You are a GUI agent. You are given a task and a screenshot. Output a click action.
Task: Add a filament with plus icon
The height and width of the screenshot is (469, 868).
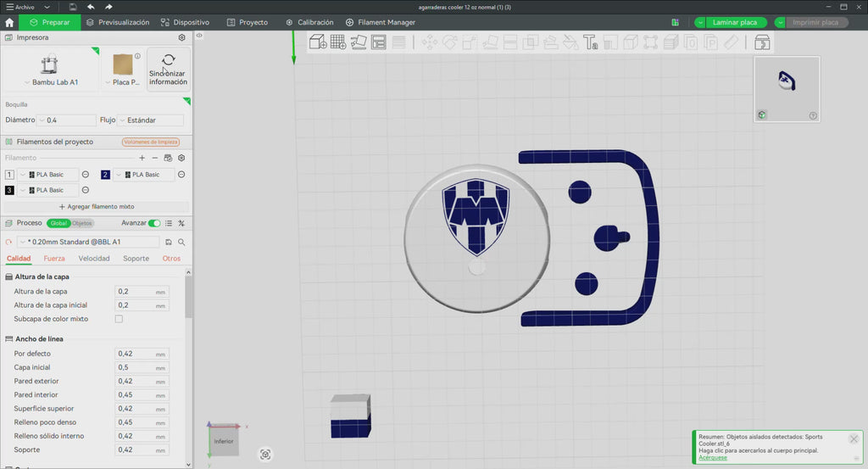pyautogui.click(x=142, y=158)
